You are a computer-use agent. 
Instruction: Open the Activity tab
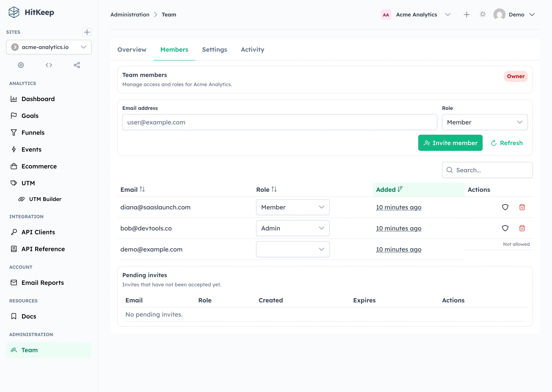pyautogui.click(x=252, y=50)
